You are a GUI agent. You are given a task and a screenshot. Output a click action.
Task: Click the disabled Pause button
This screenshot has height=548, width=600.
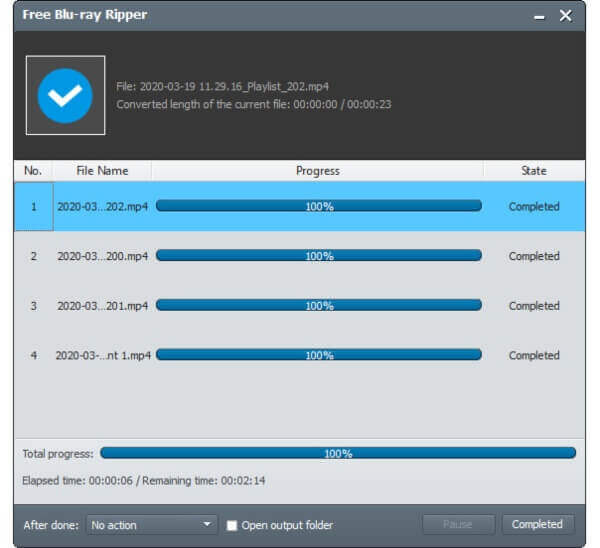(x=458, y=524)
